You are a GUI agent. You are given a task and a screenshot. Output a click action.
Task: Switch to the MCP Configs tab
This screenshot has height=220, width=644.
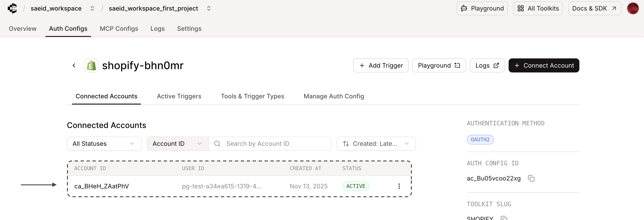[x=119, y=29]
